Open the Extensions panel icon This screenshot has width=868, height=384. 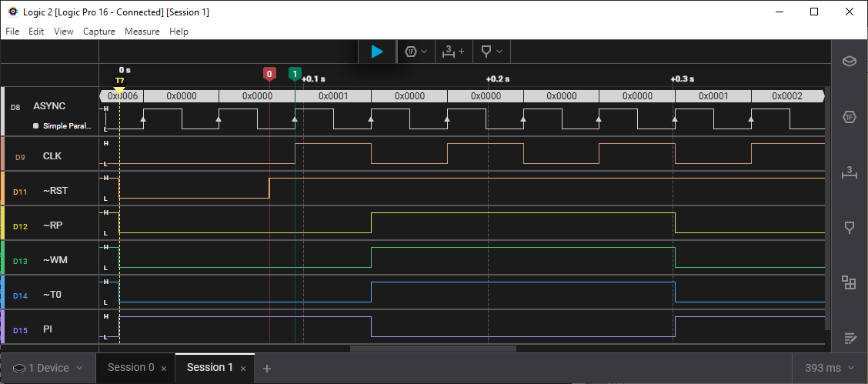tap(850, 282)
